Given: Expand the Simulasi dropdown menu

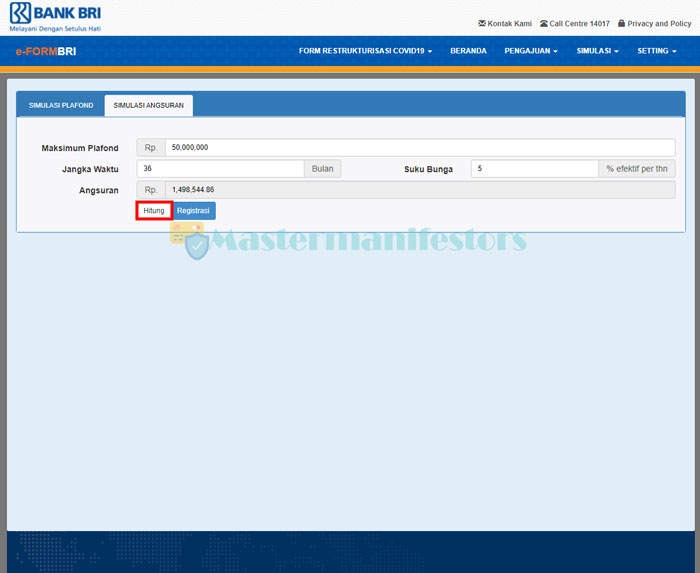Looking at the screenshot, I should click(597, 51).
